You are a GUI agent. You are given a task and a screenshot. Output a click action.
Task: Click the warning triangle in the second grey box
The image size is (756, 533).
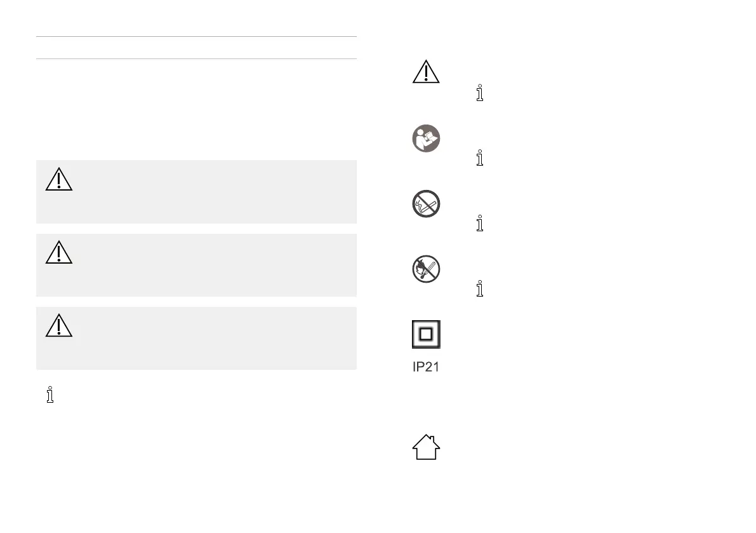59,252
